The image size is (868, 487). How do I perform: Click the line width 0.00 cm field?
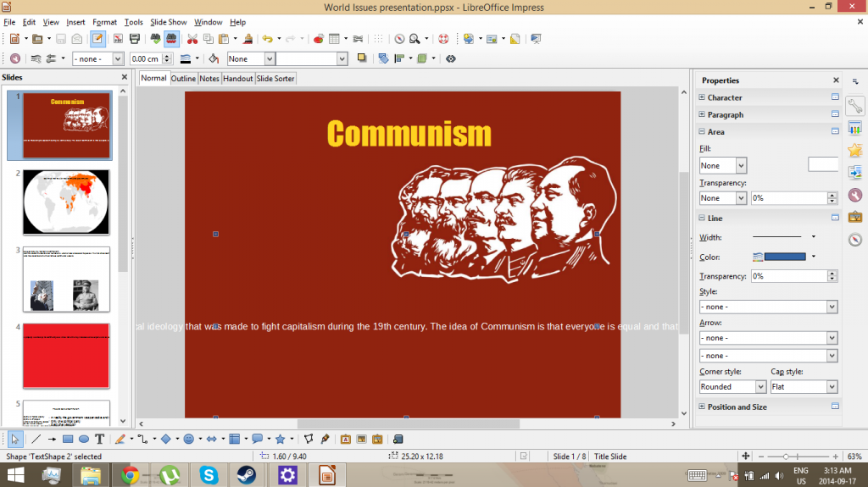coord(146,58)
